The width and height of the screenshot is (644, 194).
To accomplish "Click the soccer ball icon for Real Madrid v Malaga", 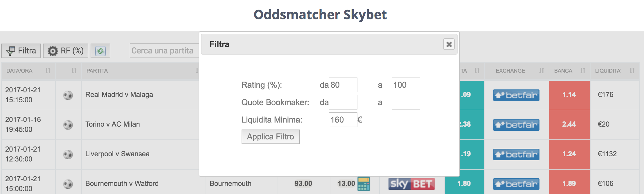I will [68, 95].
